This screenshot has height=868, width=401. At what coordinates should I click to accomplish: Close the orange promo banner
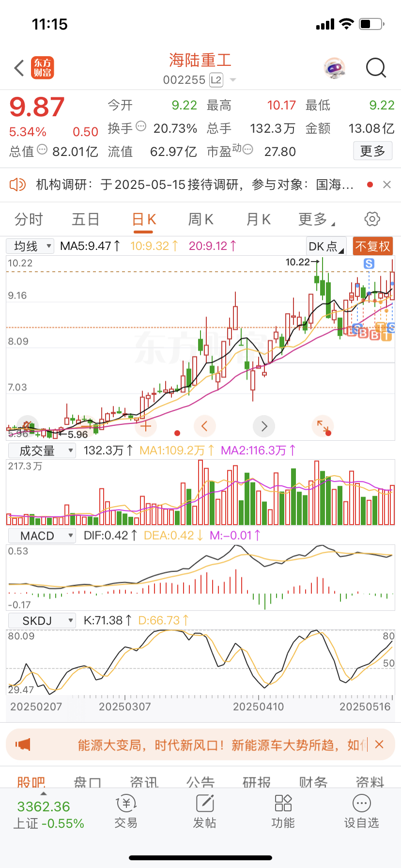point(379,744)
